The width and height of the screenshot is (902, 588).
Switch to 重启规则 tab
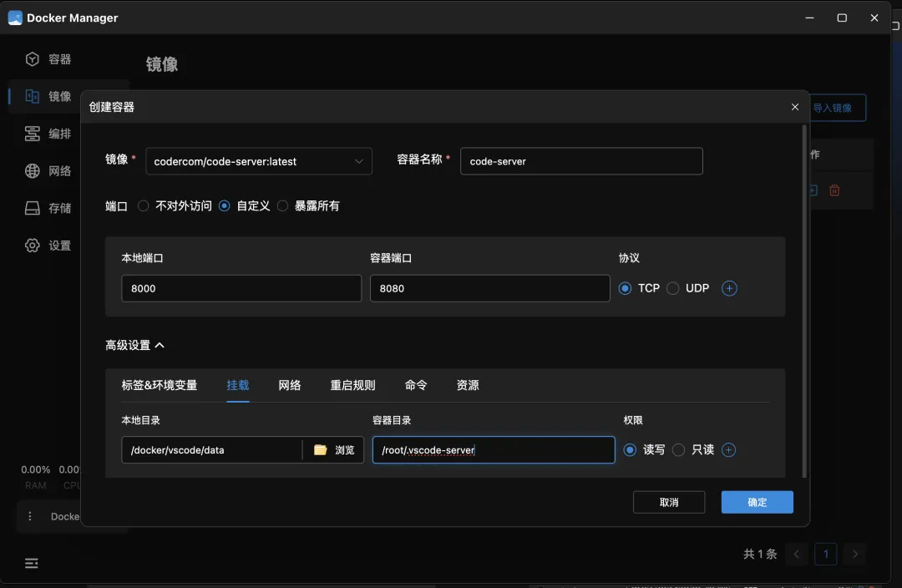(352, 386)
